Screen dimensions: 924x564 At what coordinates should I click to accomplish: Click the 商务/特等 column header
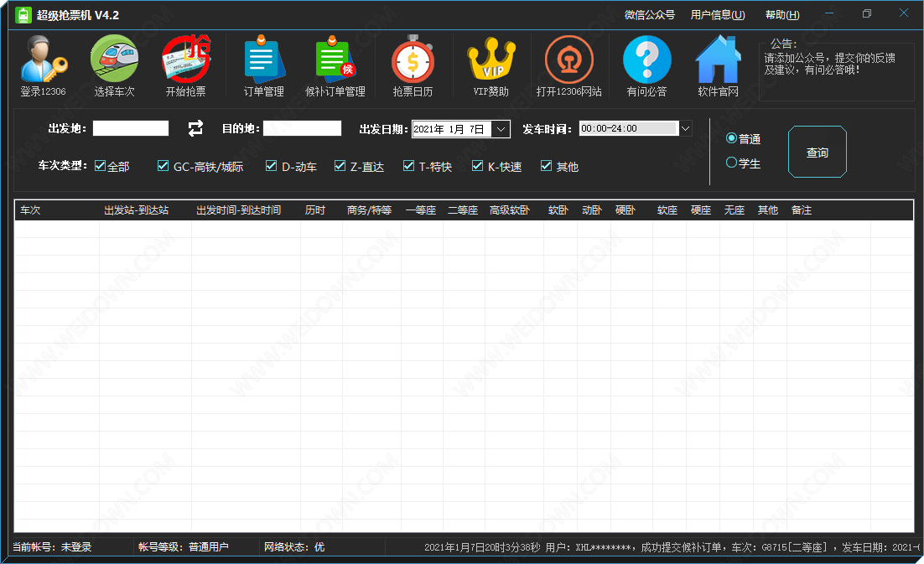[370, 210]
